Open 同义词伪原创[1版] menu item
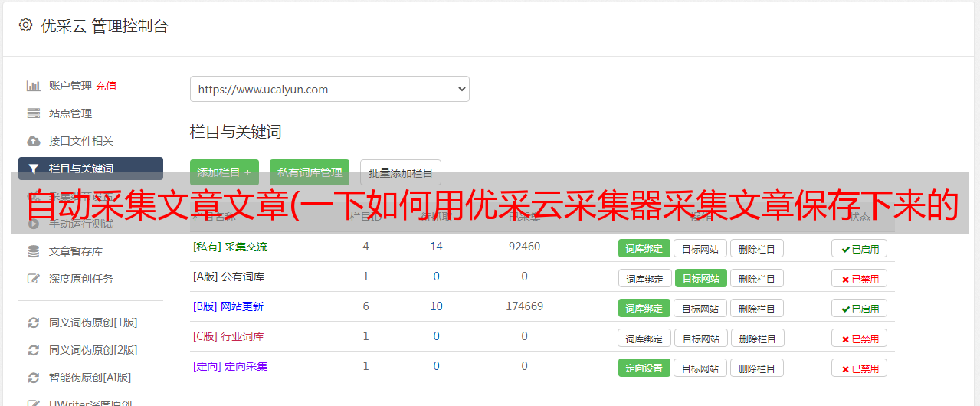 click(93, 323)
